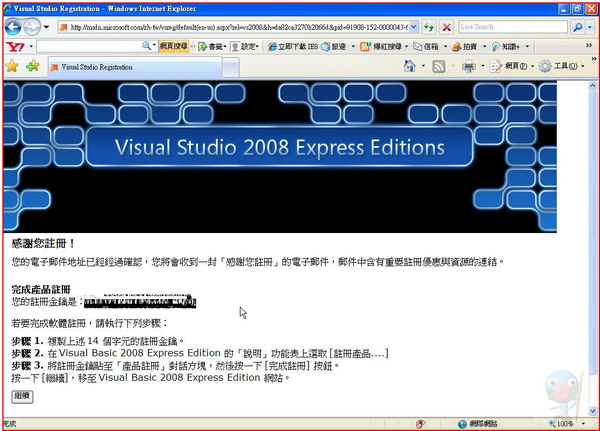
Task: Click the Yahoo! toolbar logo
Action: [16, 47]
